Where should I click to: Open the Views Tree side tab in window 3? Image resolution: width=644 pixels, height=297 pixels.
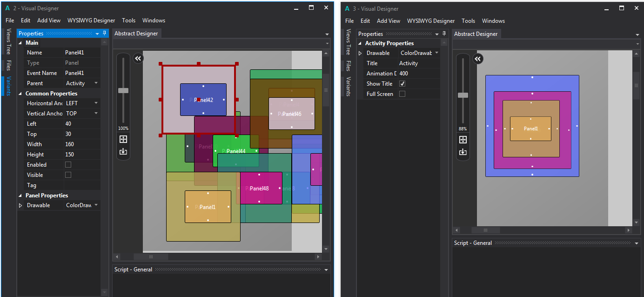(x=348, y=42)
